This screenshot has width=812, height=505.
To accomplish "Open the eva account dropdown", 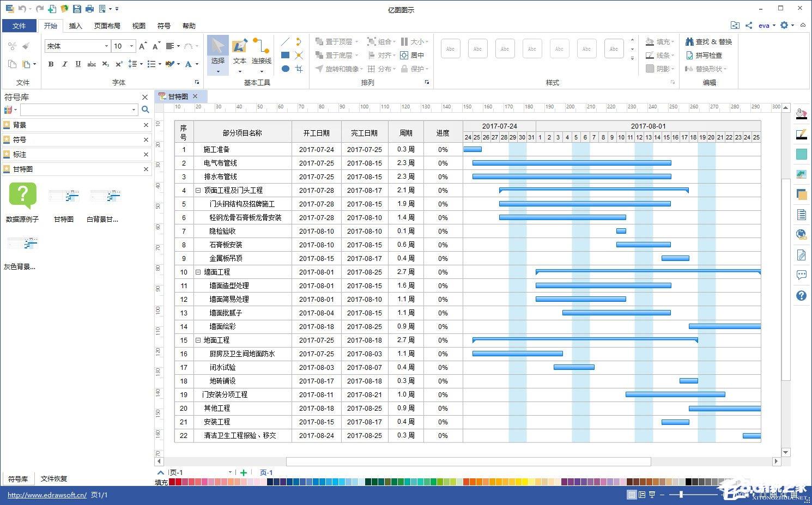I will click(767, 25).
